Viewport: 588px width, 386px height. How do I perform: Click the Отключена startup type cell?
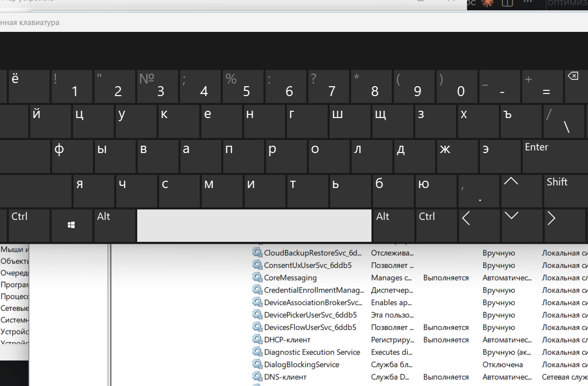[502, 364]
